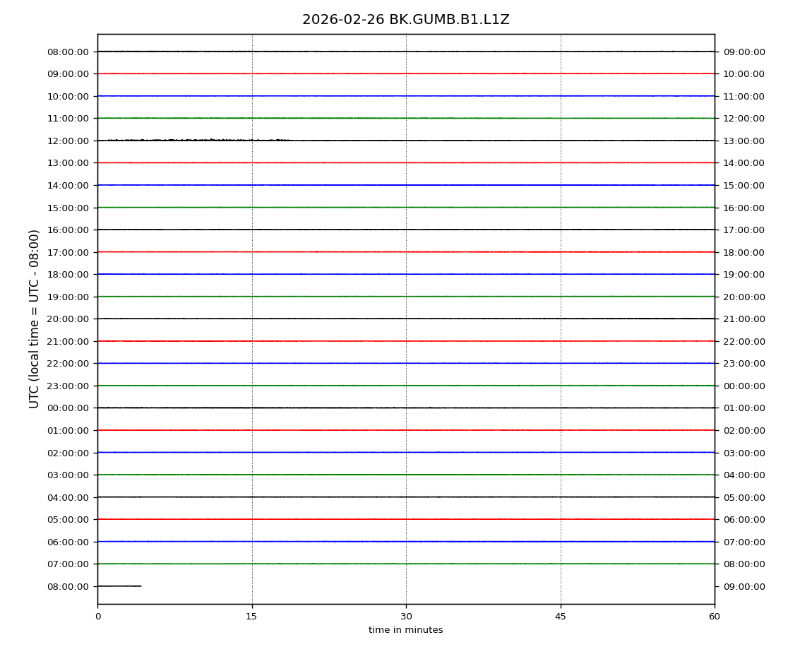Click the left 12:00:00 UTC tick label
The width and height of the screenshot is (812, 671).
tap(68, 141)
